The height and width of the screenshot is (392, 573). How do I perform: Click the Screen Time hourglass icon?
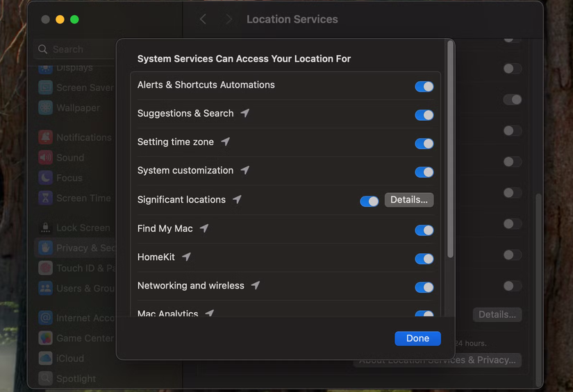45,198
